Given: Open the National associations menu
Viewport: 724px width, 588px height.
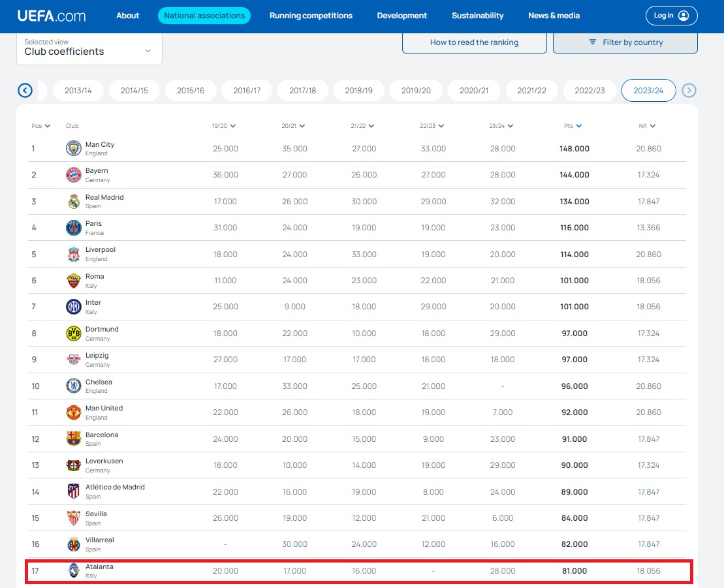Looking at the screenshot, I should (x=204, y=16).
